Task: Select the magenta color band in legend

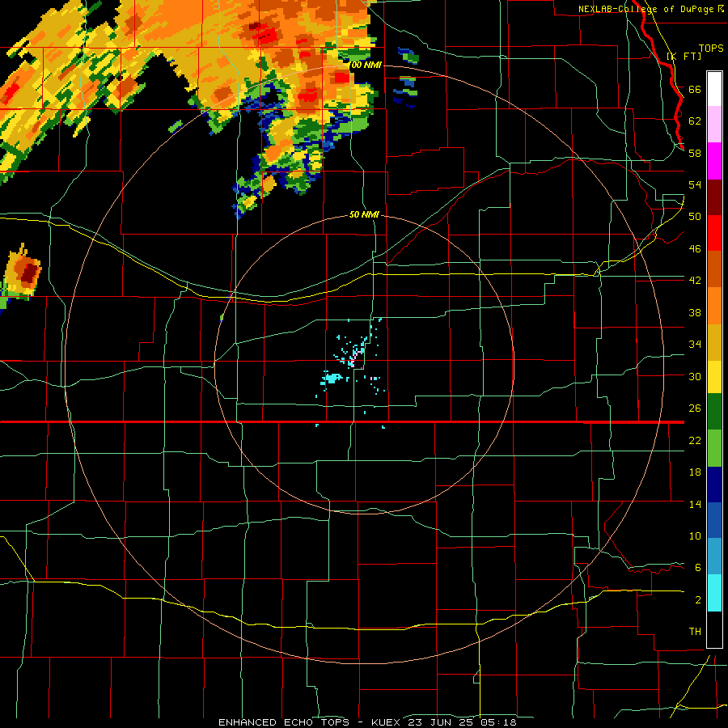Action: (x=714, y=161)
